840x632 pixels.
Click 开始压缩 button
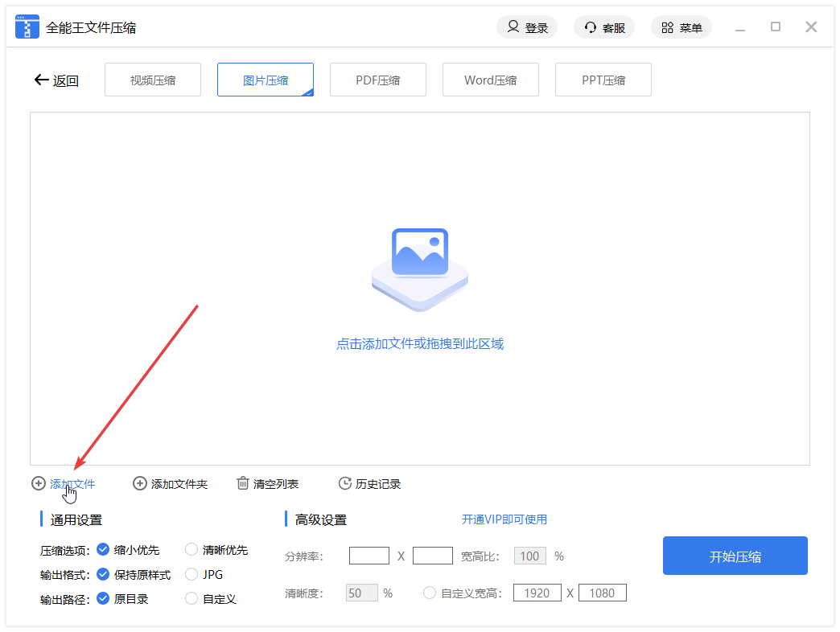(735, 556)
